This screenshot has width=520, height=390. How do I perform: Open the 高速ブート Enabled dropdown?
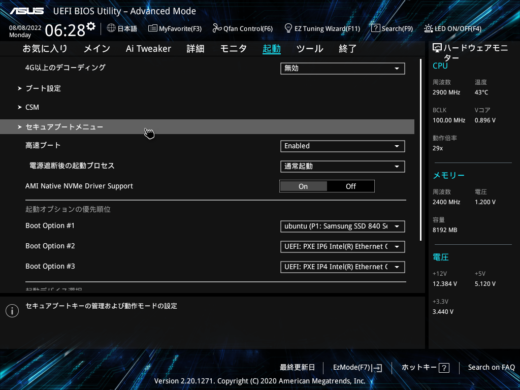point(343,146)
